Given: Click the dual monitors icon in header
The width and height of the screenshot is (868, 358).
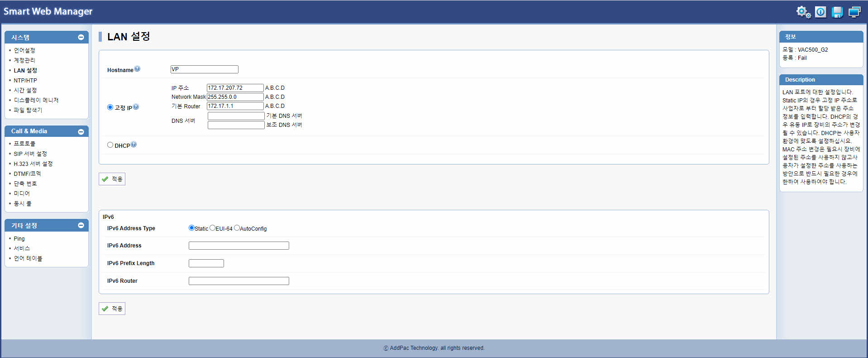Looking at the screenshot, I should 854,12.
